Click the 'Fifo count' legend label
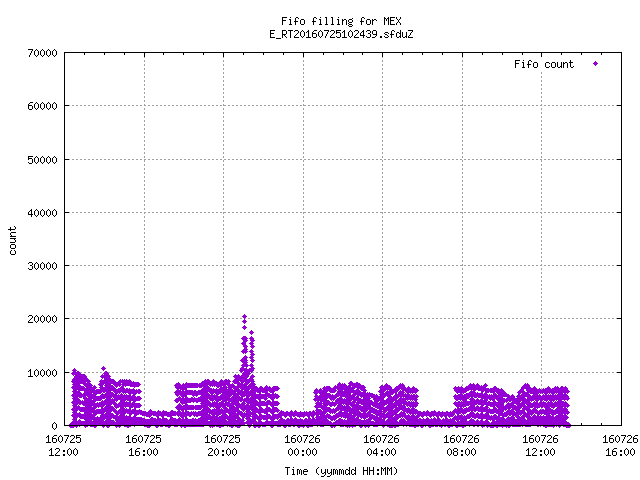Image resolution: width=640 pixels, height=480 pixels. point(544,64)
